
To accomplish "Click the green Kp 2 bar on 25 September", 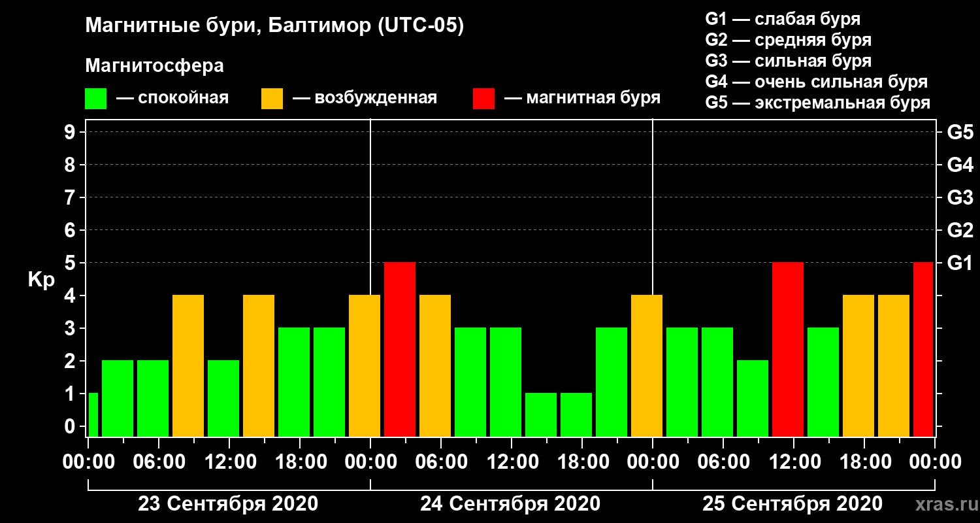I will (x=753, y=398).
